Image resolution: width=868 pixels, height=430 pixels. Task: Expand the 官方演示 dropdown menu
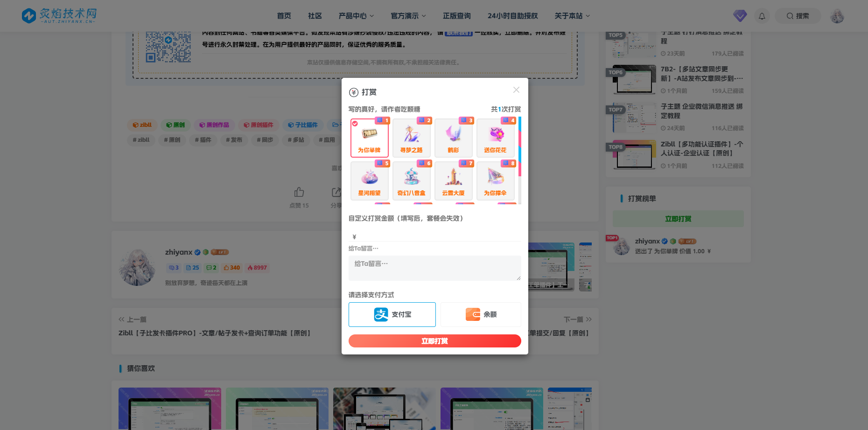click(408, 16)
